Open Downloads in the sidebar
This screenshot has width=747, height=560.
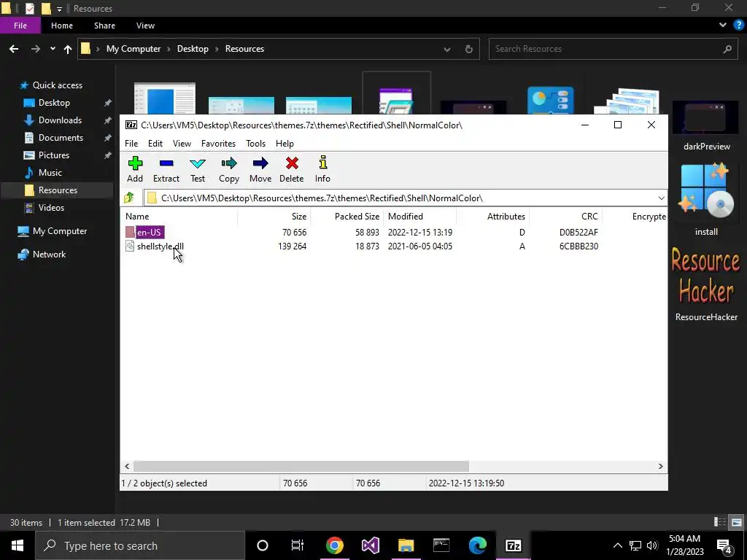pyautogui.click(x=60, y=120)
